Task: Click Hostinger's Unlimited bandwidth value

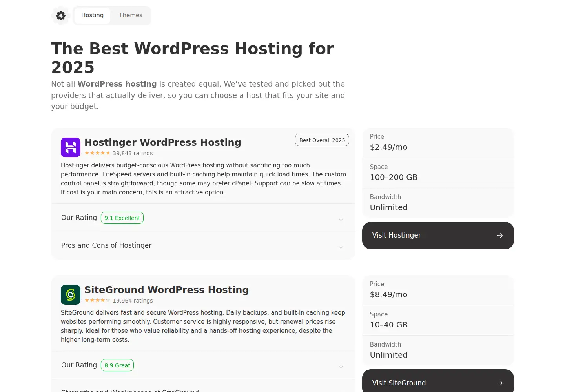Action: (x=389, y=207)
